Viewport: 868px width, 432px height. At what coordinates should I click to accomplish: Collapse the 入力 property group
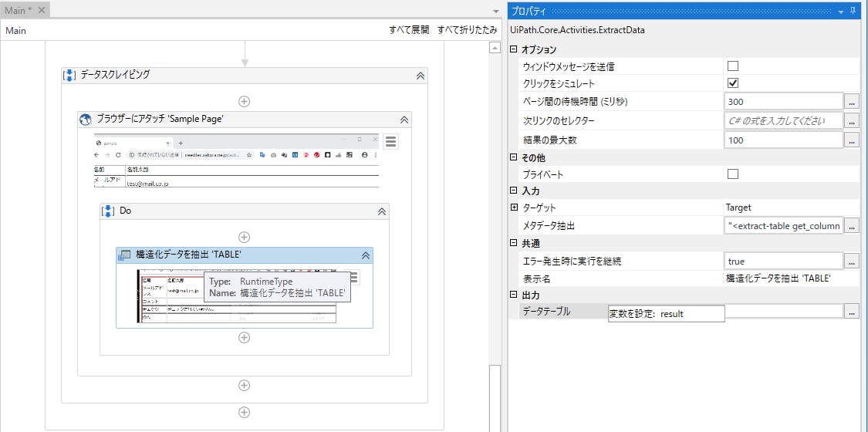point(514,191)
